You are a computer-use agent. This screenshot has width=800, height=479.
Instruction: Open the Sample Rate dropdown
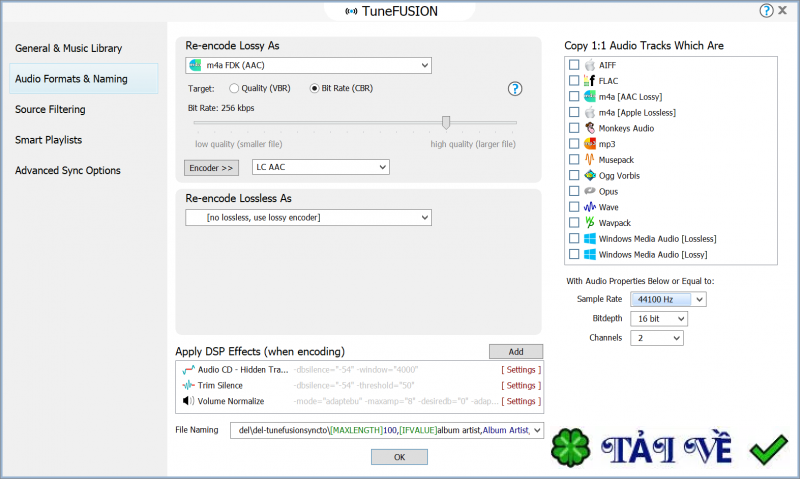(668, 299)
